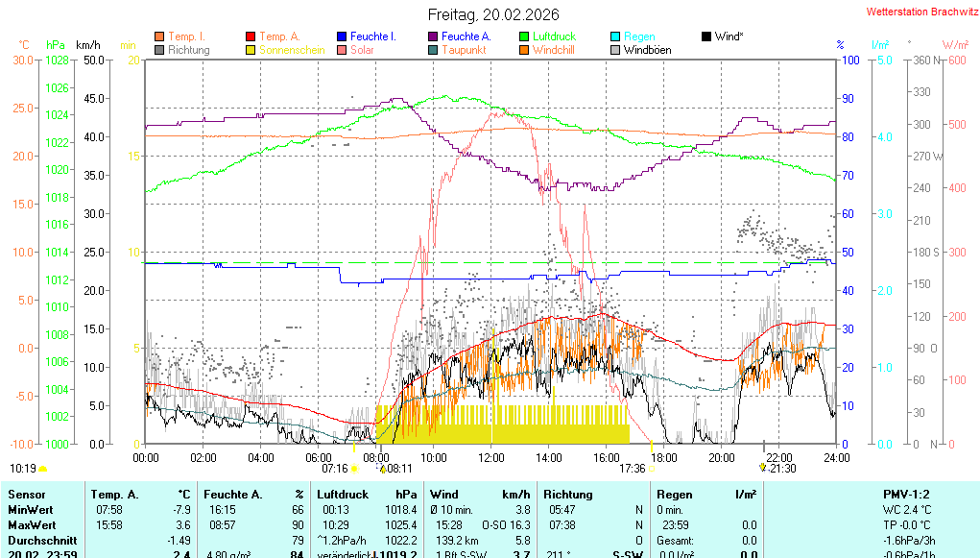Click the sunset marker next to 17:36
980x558 pixels.
(x=652, y=469)
